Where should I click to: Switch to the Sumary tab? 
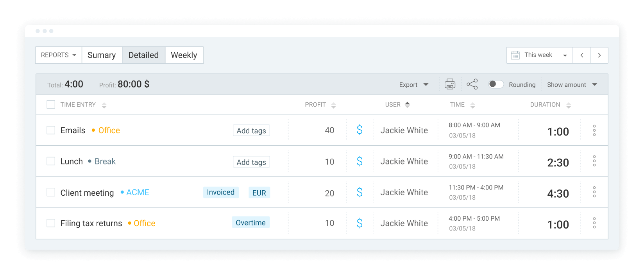tap(102, 55)
